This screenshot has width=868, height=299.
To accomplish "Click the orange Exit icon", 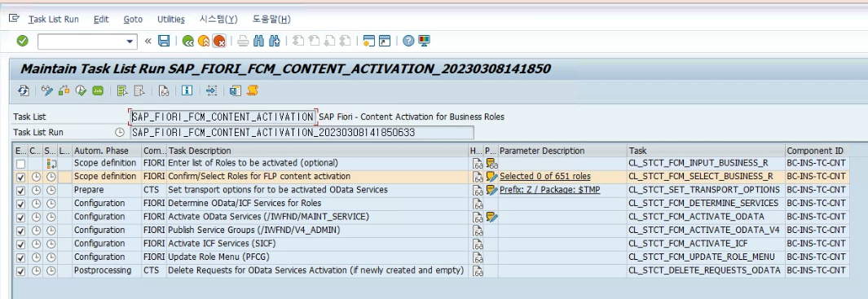I will click(x=204, y=41).
